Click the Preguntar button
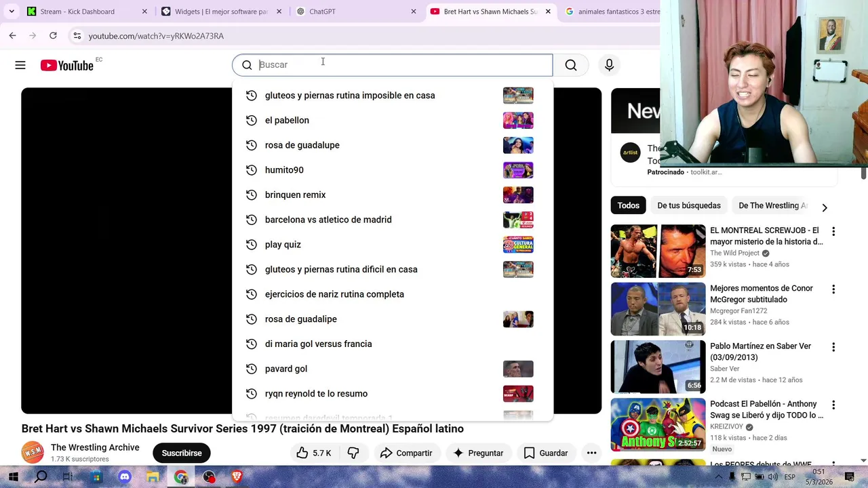 [x=478, y=453]
